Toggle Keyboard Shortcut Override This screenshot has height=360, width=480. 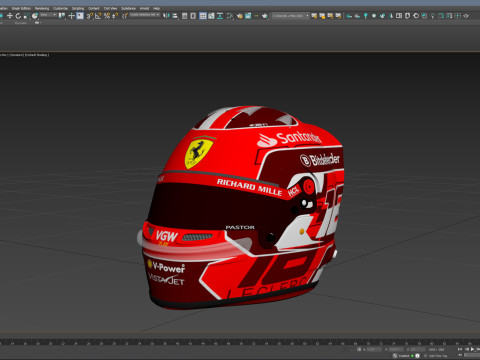80,16
